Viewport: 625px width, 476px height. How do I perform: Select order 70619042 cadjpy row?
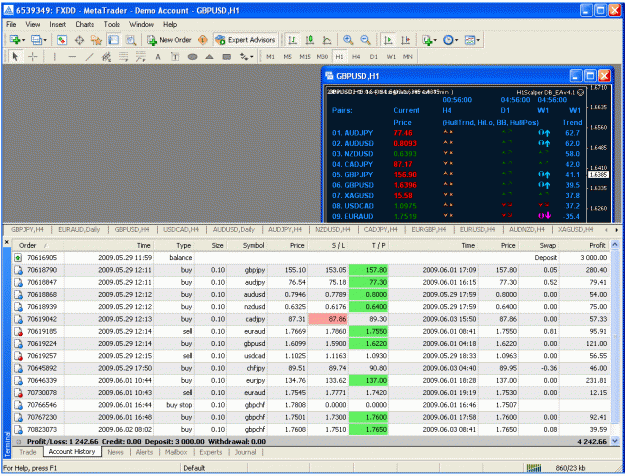pos(311,319)
